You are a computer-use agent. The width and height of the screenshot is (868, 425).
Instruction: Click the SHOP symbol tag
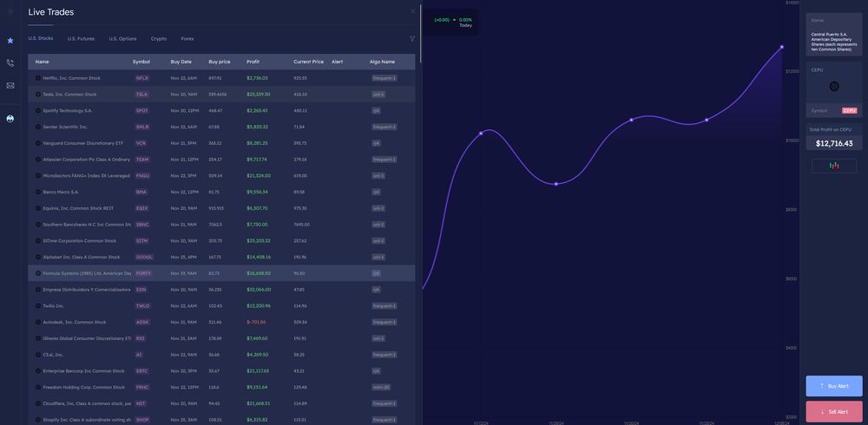tap(142, 420)
